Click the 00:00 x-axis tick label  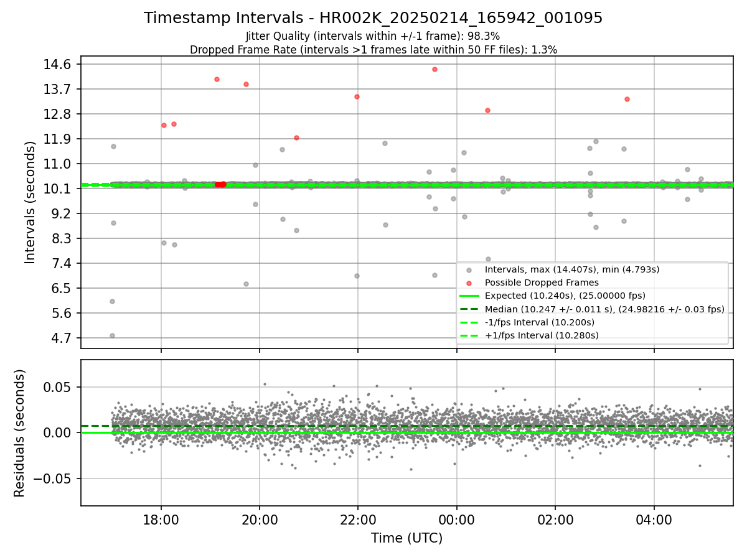pyautogui.click(x=457, y=520)
